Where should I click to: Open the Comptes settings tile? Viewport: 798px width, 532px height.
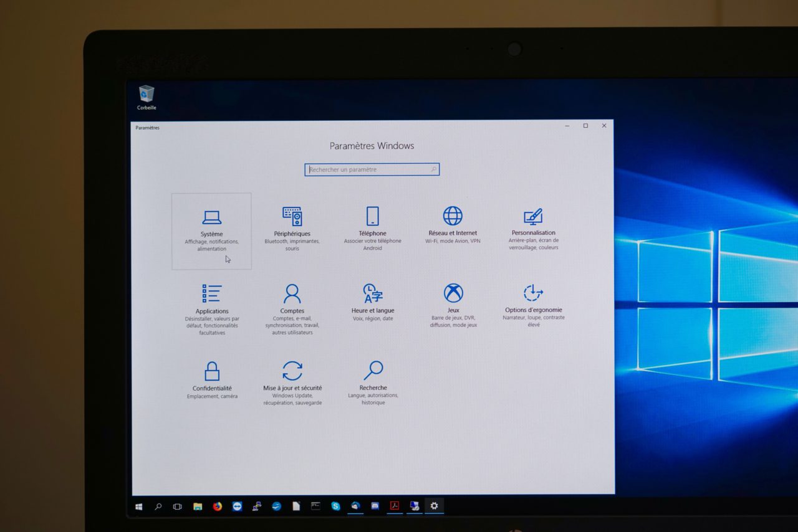click(x=292, y=310)
